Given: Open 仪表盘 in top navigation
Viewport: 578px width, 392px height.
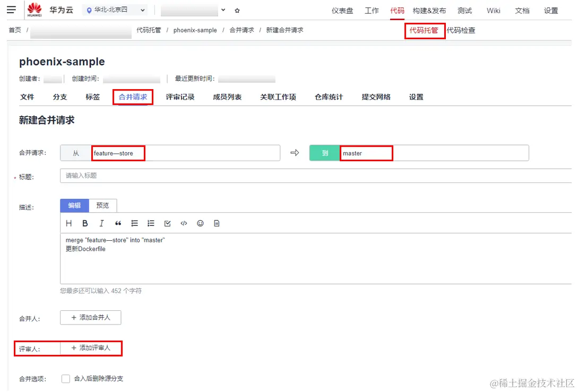Looking at the screenshot, I should pos(342,11).
